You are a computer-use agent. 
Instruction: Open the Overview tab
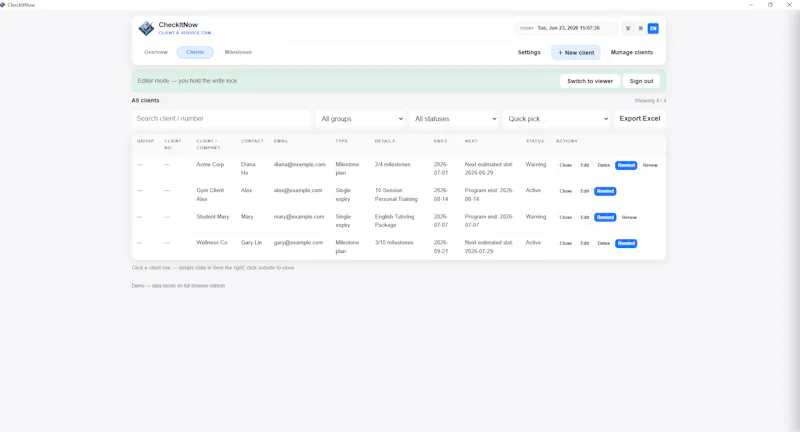point(156,52)
